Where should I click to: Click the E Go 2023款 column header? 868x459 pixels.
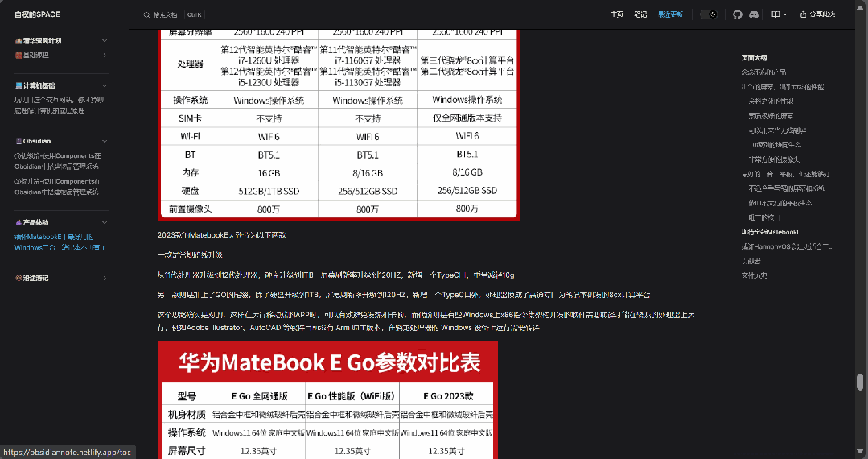tap(448, 396)
